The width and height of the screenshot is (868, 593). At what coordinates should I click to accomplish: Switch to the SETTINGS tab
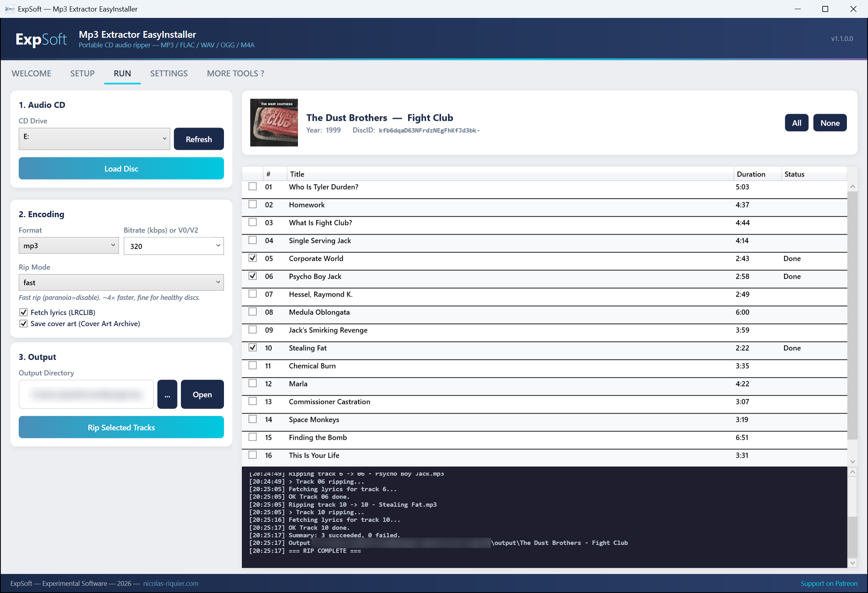169,73
